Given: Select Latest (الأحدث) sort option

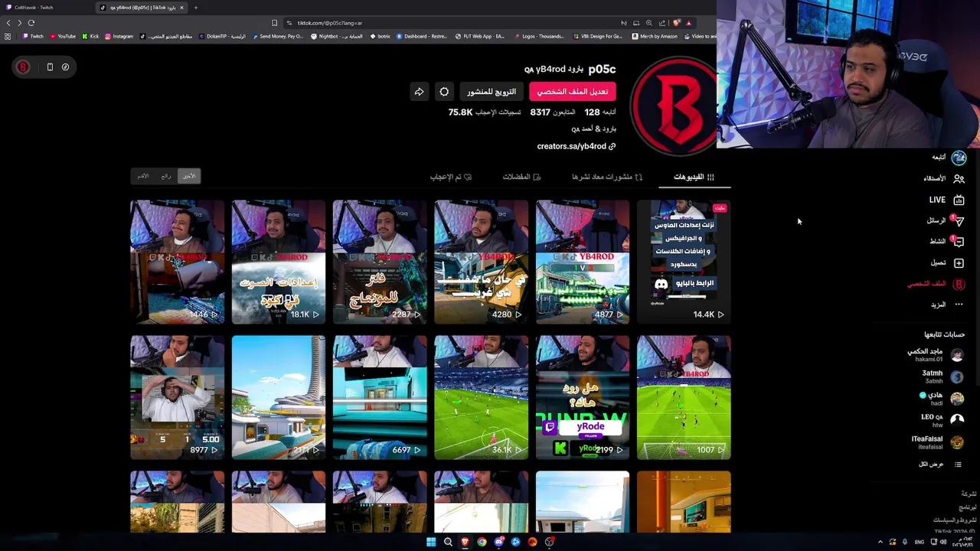Looking at the screenshot, I should coord(188,176).
